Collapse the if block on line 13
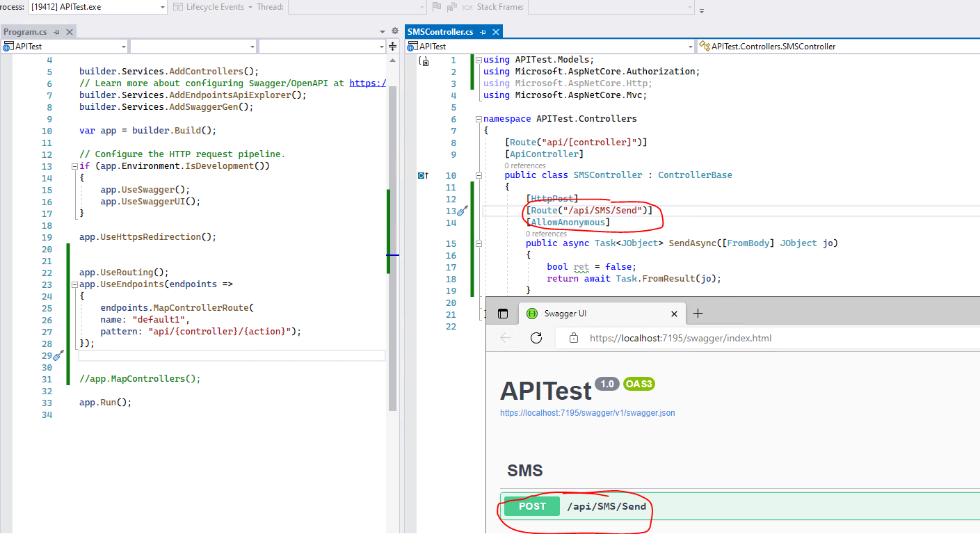Screen dimensions: 980x534 (74, 166)
